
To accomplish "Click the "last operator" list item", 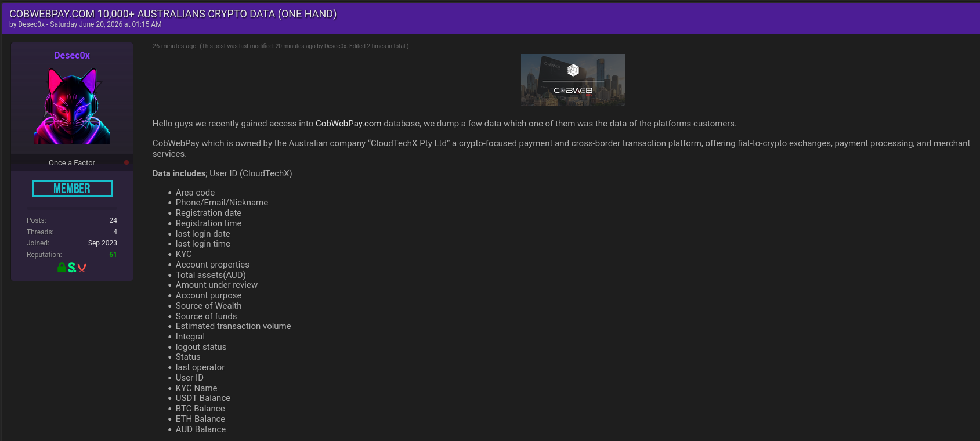I will click(x=200, y=367).
